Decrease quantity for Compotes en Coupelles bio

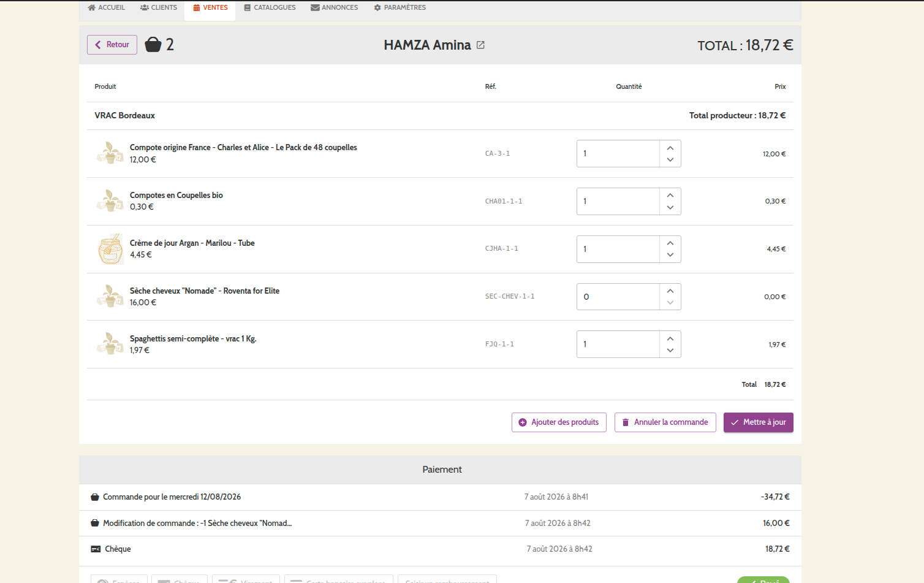pos(670,208)
